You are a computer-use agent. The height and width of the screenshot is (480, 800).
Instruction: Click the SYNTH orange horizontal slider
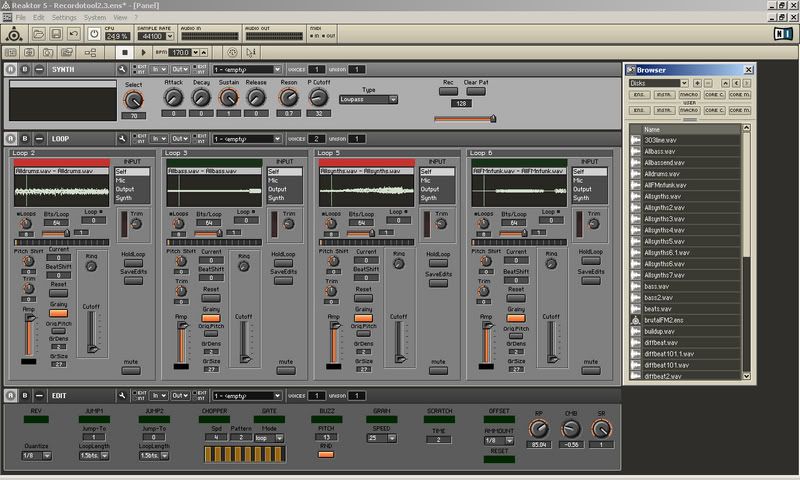(465, 119)
